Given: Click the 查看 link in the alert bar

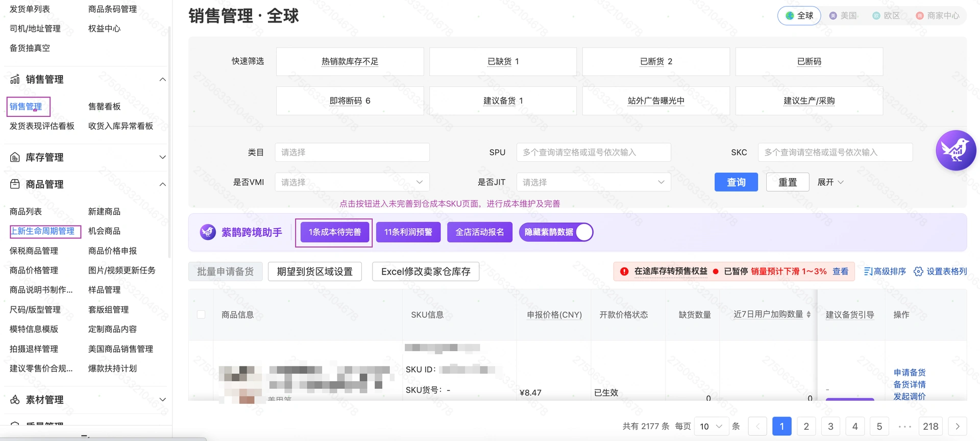Looking at the screenshot, I should pos(841,272).
